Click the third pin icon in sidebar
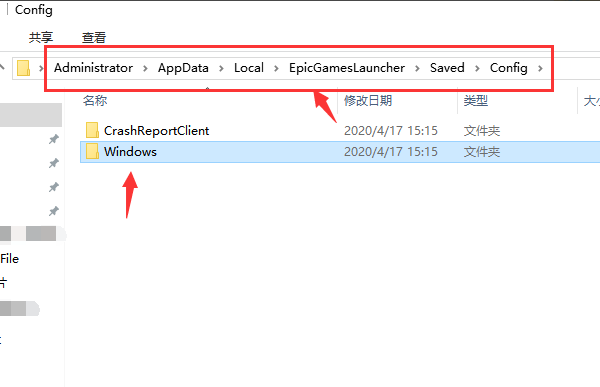 (54, 187)
